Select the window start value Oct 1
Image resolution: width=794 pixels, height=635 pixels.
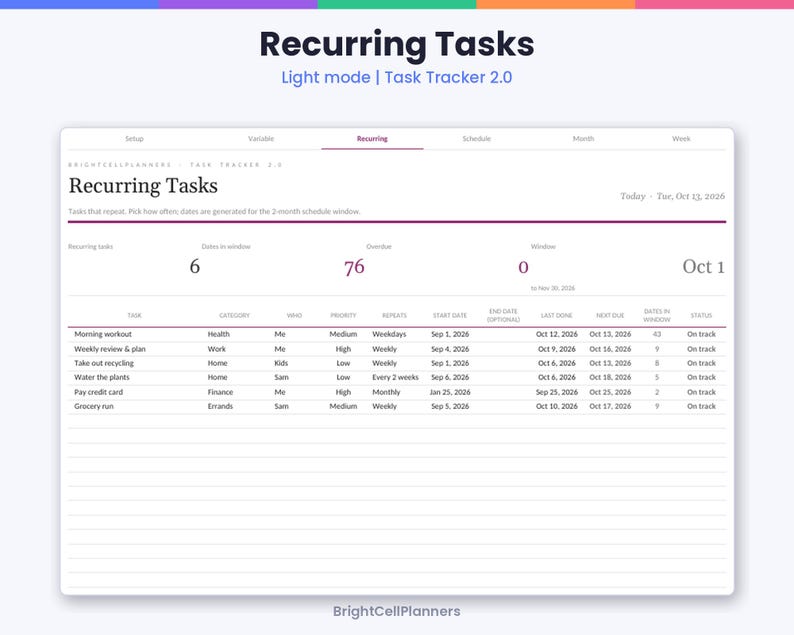[703, 266]
